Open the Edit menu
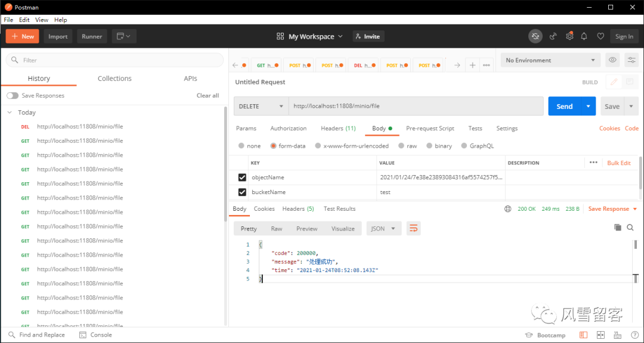This screenshot has width=644, height=343. tap(24, 20)
